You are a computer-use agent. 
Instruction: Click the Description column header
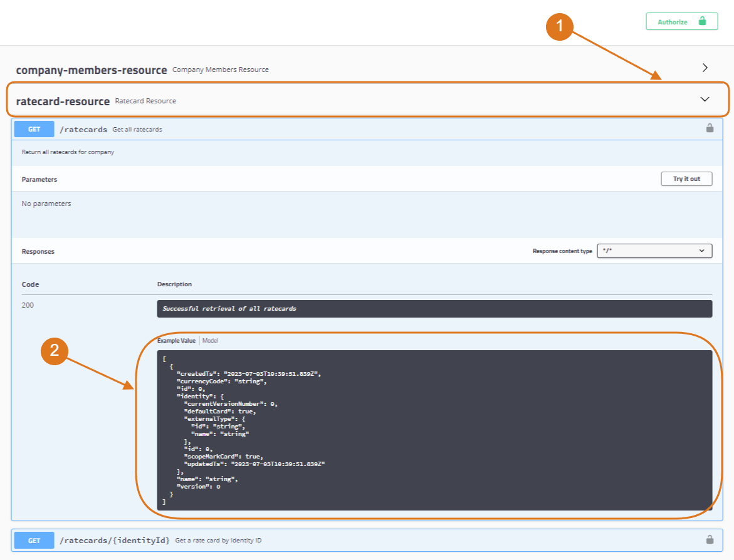coord(175,284)
